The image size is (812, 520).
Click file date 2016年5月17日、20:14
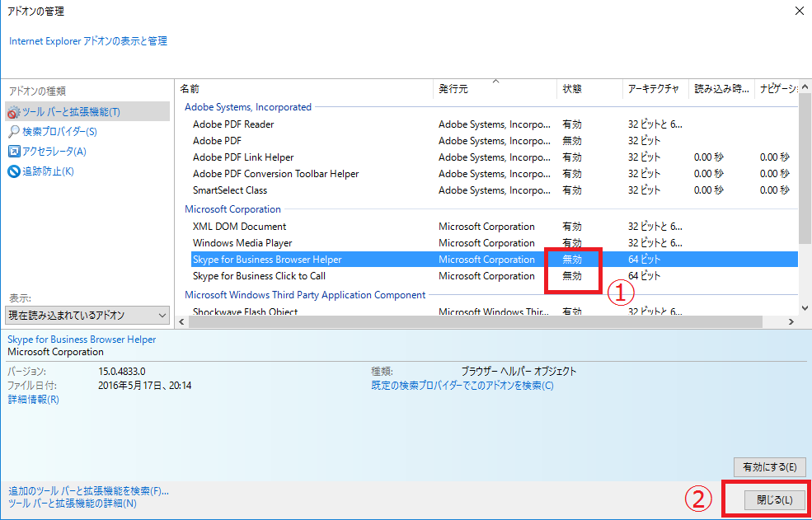[144, 386]
